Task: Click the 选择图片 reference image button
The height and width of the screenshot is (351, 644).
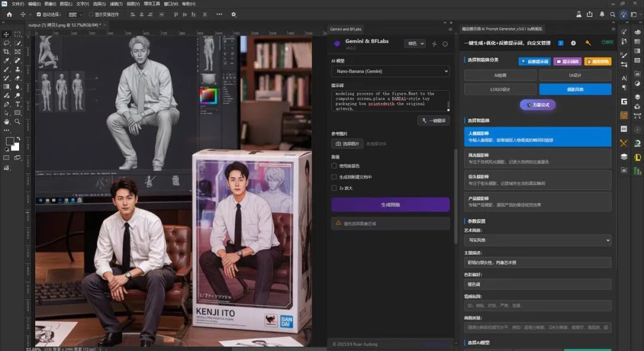Action: click(x=348, y=144)
